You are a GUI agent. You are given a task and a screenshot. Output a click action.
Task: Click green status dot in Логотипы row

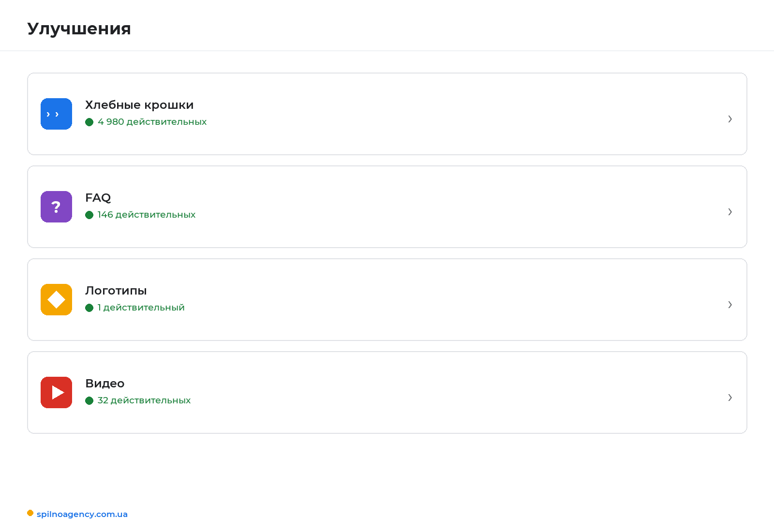pyautogui.click(x=89, y=308)
